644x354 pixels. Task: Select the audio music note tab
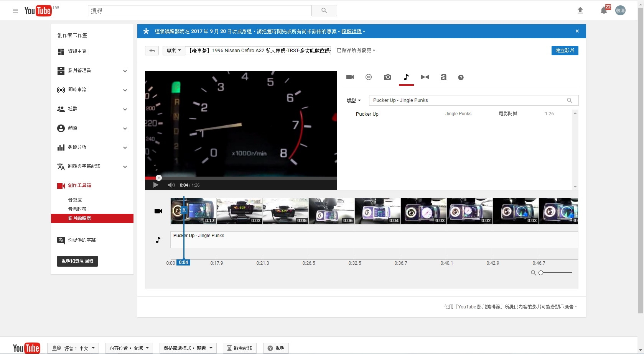(x=406, y=77)
